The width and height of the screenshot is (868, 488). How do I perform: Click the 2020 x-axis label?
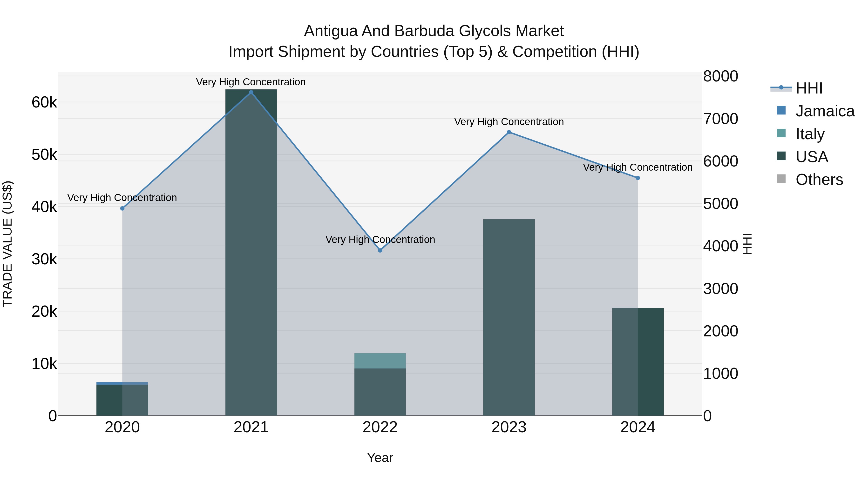click(x=122, y=427)
